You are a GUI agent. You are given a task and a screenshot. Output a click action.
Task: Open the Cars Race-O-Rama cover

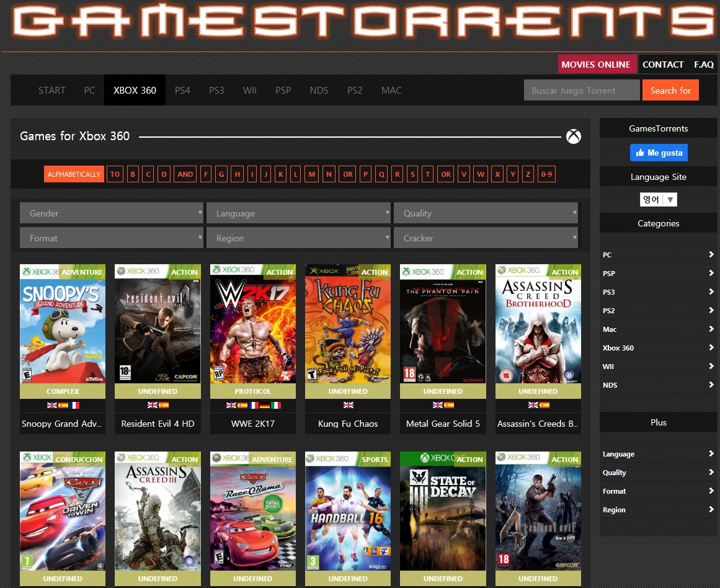pyautogui.click(x=253, y=511)
